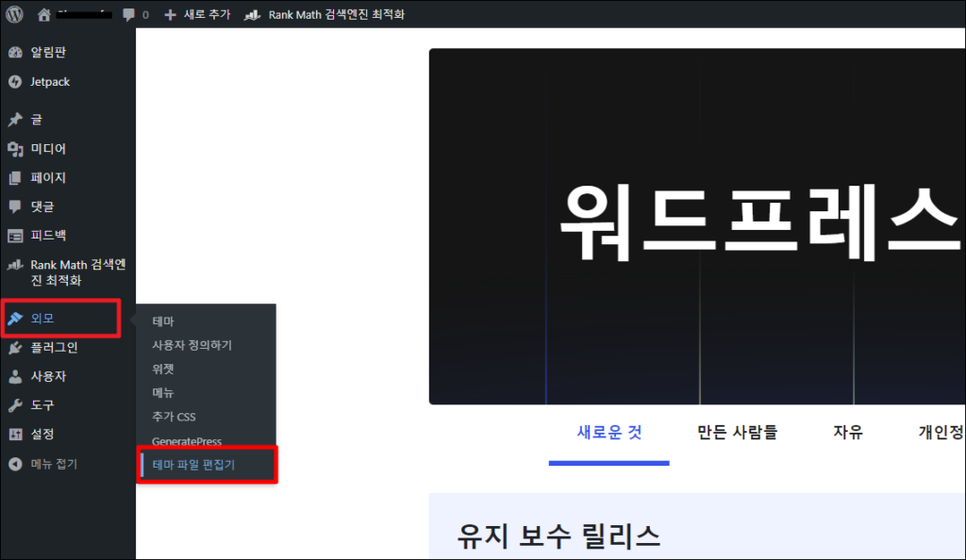This screenshot has height=560, width=966.
Task: Click the 외모 paintbrush icon
Action: coord(15,318)
